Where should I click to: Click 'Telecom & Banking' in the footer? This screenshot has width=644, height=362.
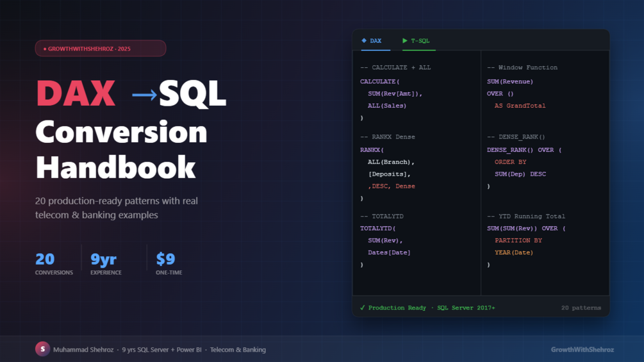pos(238,350)
